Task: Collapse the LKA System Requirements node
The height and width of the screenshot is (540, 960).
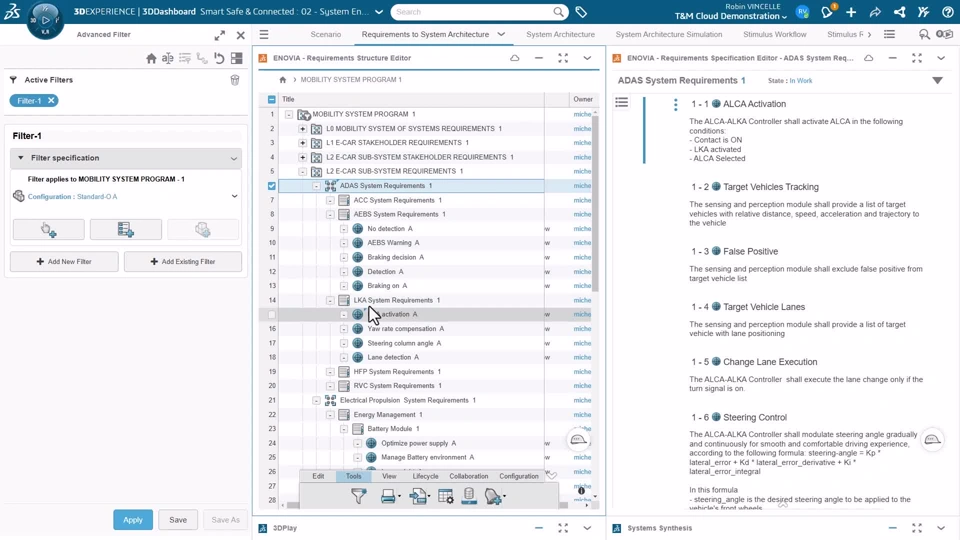Action: tap(330, 301)
